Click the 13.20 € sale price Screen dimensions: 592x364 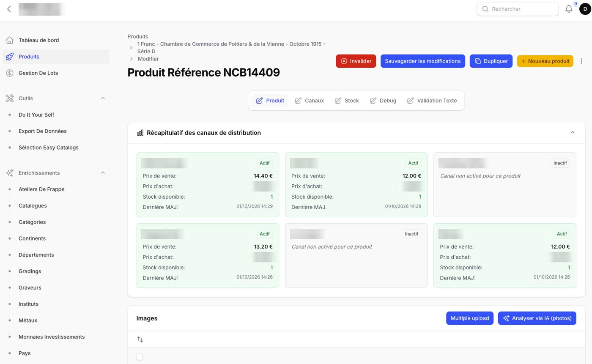pyautogui.click(x=263, y=247)
